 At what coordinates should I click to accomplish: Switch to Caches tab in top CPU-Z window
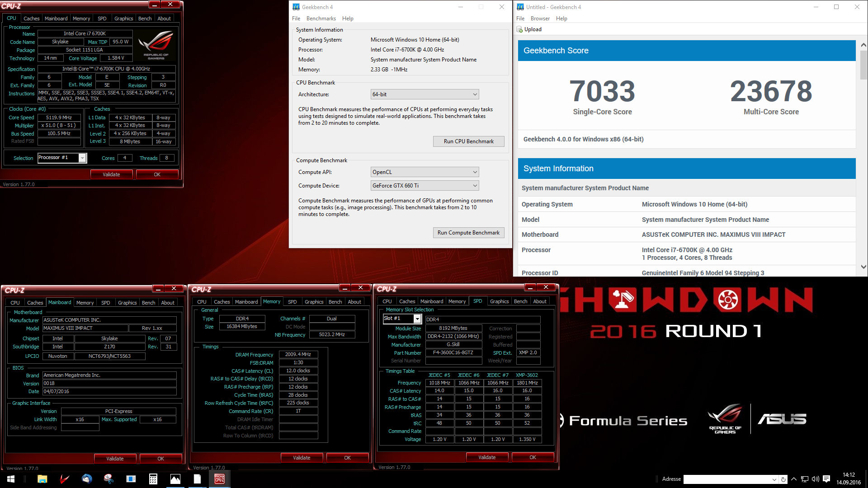tap(32, 19)
